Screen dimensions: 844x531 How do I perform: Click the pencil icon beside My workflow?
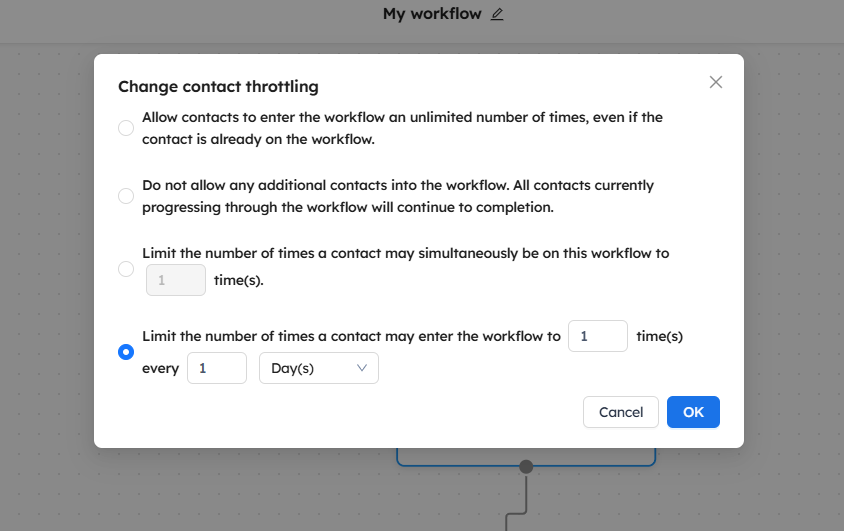[x=498, y=14]
